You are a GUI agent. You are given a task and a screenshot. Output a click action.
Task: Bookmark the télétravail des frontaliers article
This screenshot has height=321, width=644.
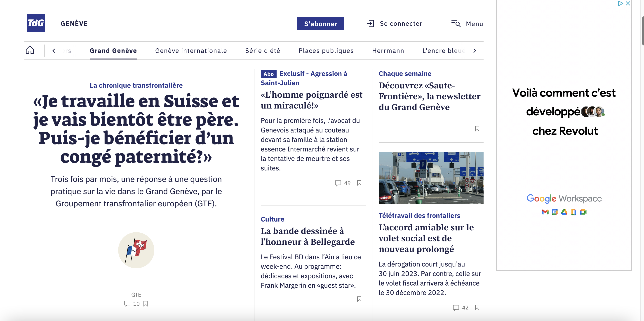pos(477,307)
